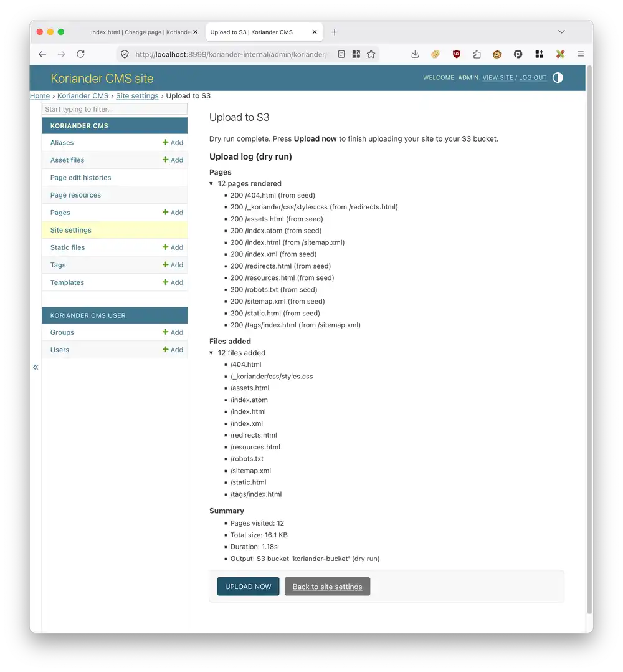Click the QR code grid icon in address bar
623x672 pixels.
coord(356,54)
